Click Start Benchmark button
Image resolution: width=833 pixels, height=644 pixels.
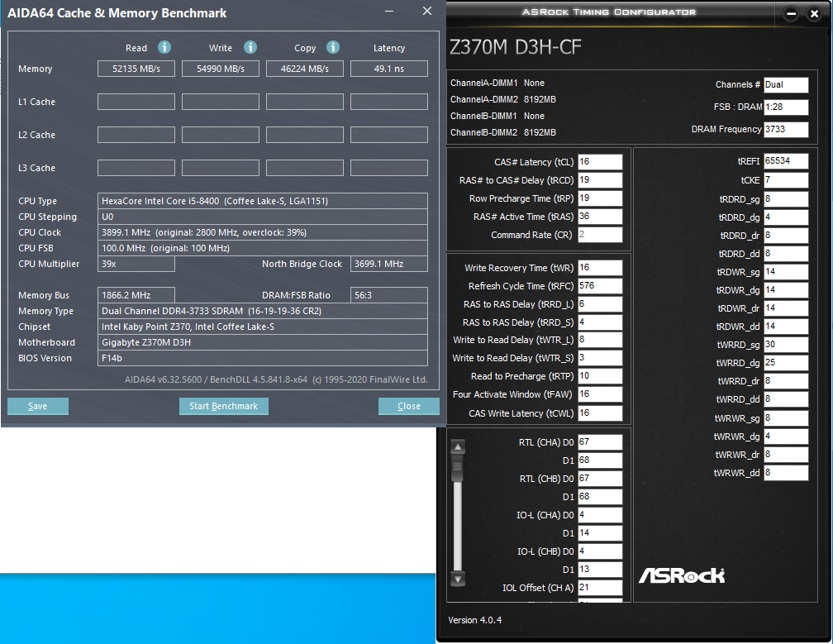[x=224, y=406]
